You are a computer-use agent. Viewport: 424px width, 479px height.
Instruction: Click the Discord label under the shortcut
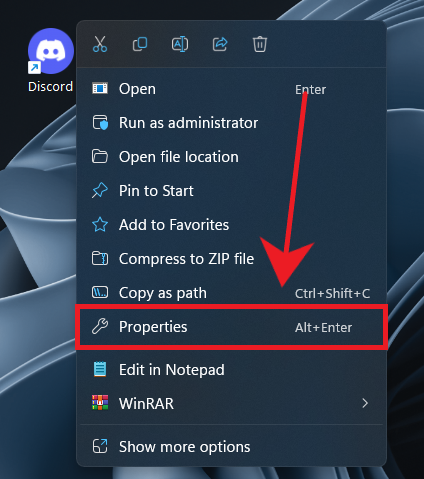(x=50, y=87)
